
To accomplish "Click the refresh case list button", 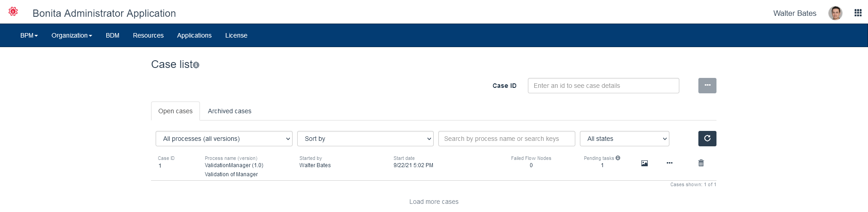I will pos(707,139).
